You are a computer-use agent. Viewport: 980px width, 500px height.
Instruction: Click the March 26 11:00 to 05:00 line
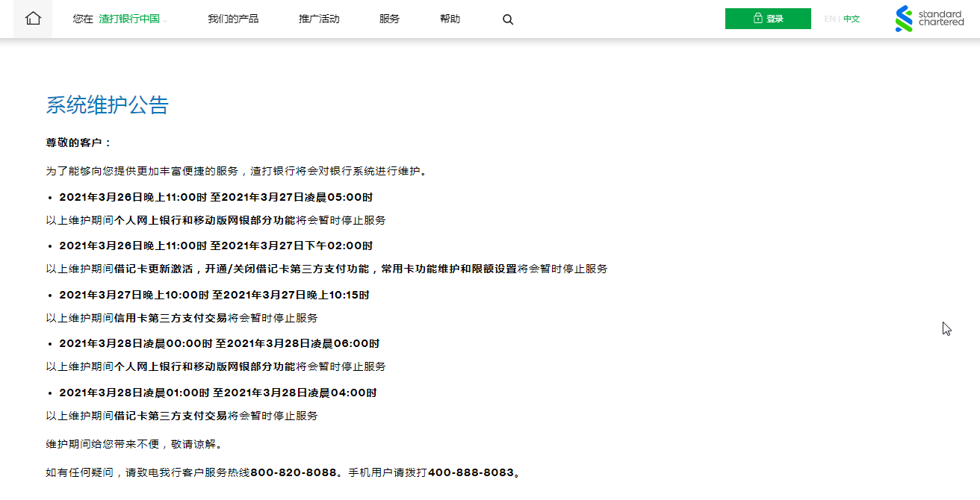[x=216, y=197]
